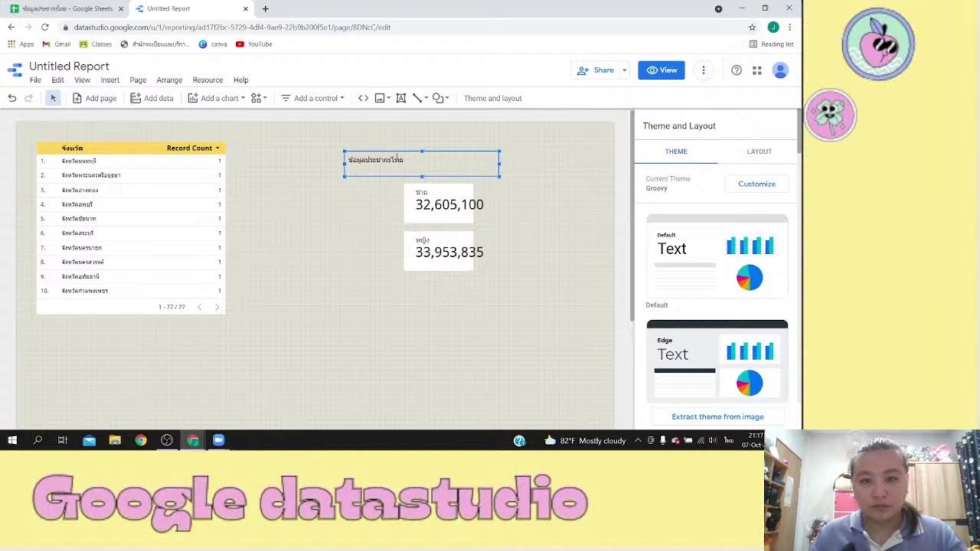This screenshot has height=551, width=980.
Task: Switch to the THEME tab
Action: (676, 152)
